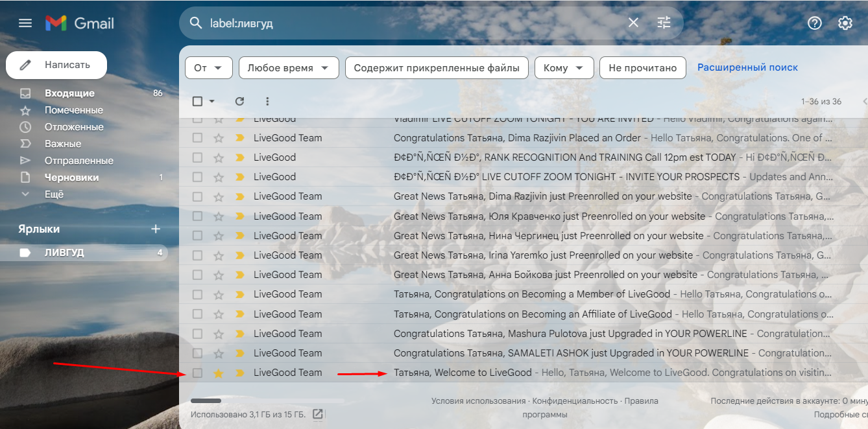The width and height of the screenshot is (868, 429).
Task: Star the 'Dima Razjivin Placed an Order' email
Action: [x=219, y=138]
